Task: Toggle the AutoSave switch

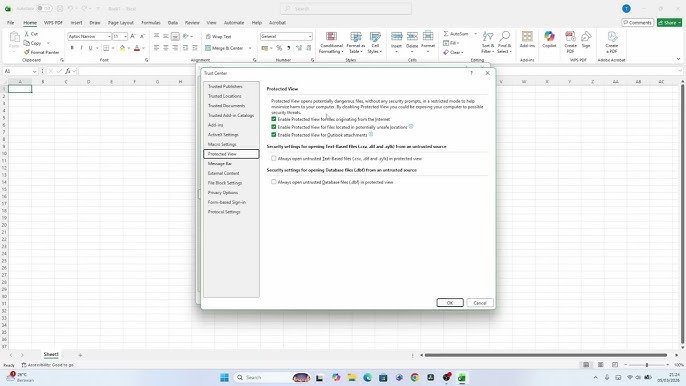Action: (44, 8)
